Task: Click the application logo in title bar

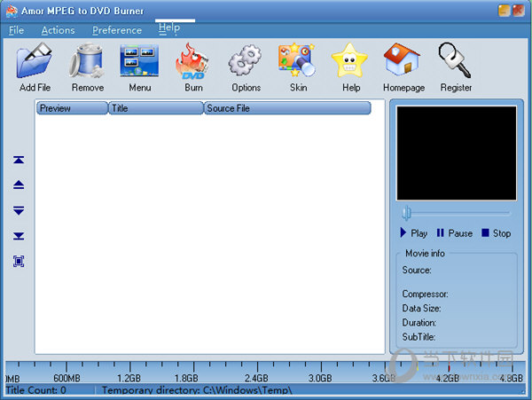Action: 12,11
